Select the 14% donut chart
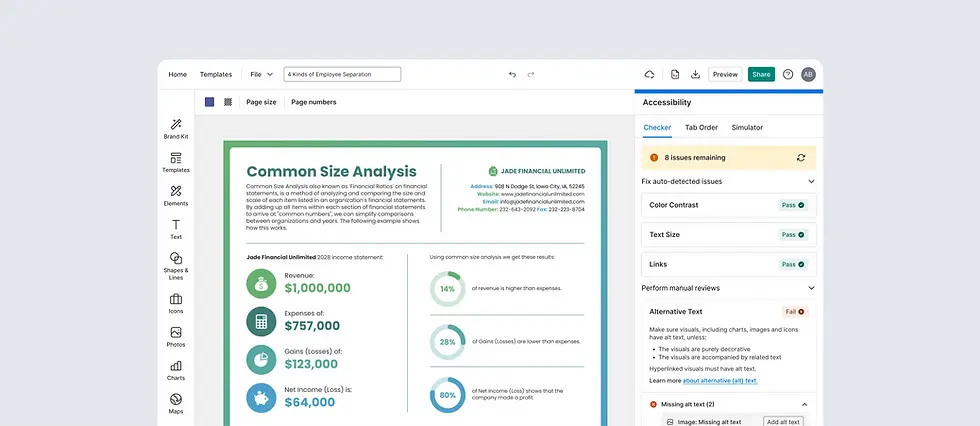Viewport: 980px width, 426px height. point(448,289)
